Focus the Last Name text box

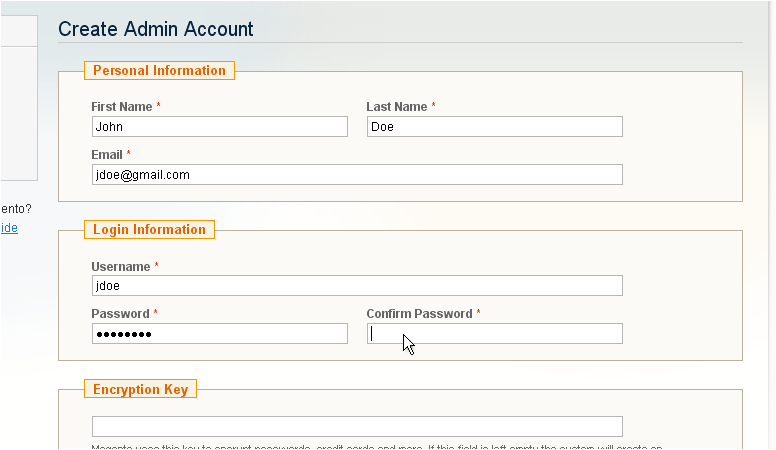tap(494, 127)
